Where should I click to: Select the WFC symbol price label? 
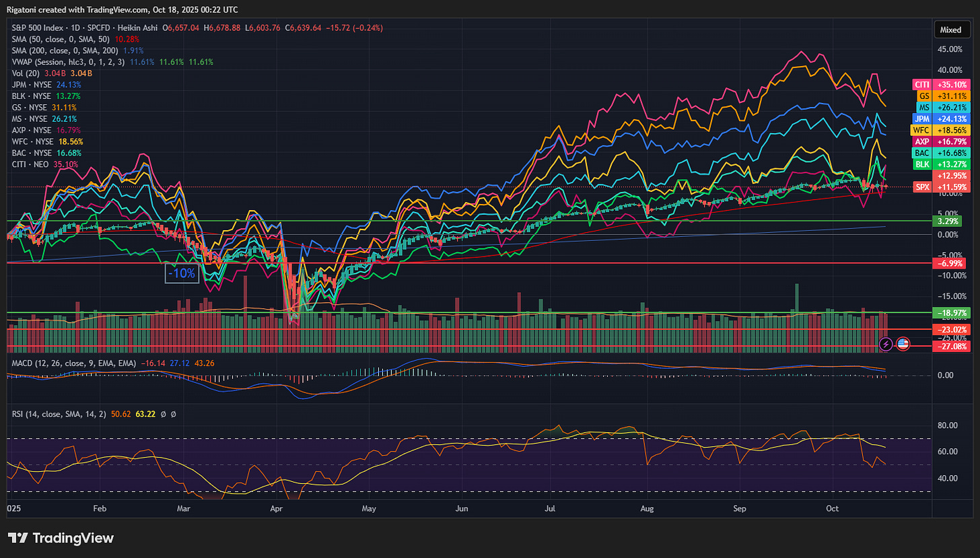pyautogui.click(x=921, y=130)
